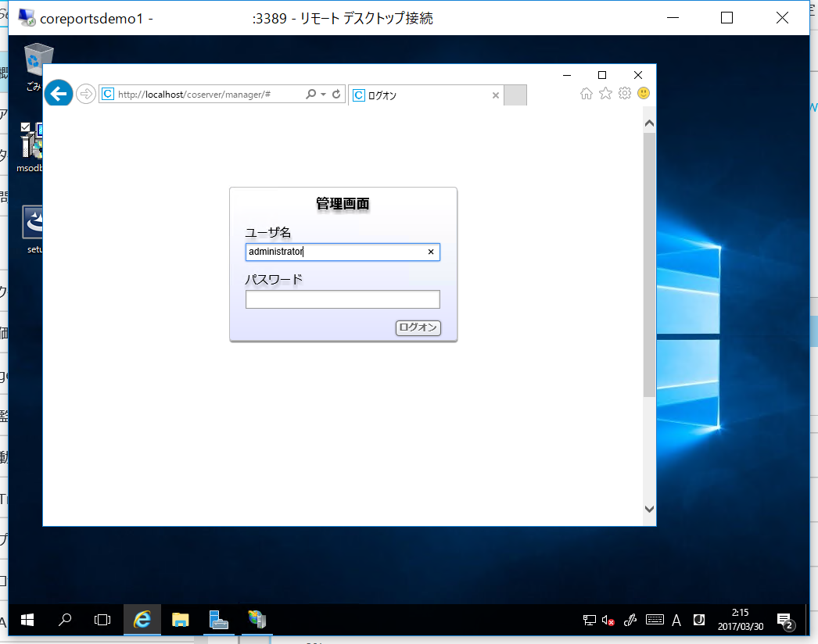Click the Remote Desktop title bar icon

27,18
